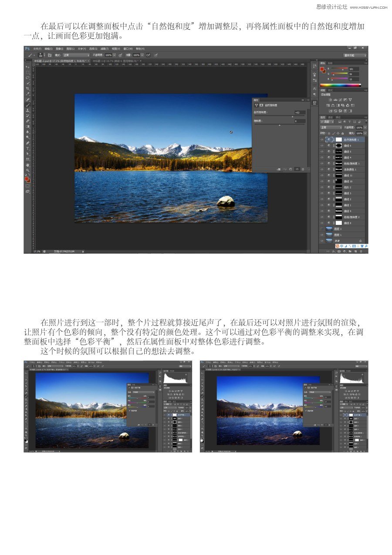Open the 流量 dropdown arrow in options bar
The height and width of the screenshot is (555, 392).
[x=142, y=54]
